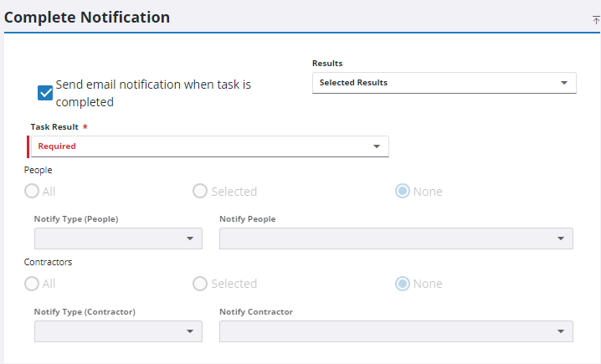Collapse the Complete Notification panel
The height and width of the screenshot is (364, 601).
[x=596, y=19]
